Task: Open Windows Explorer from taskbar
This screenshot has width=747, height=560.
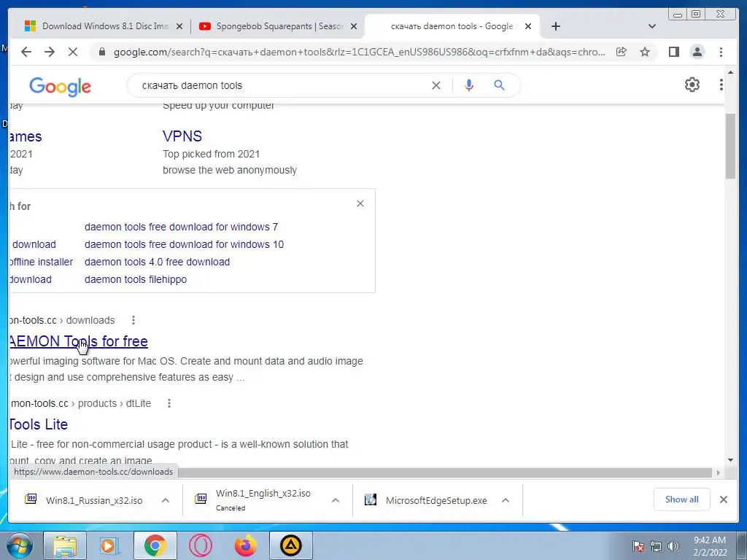Action: tap(65, 545)
